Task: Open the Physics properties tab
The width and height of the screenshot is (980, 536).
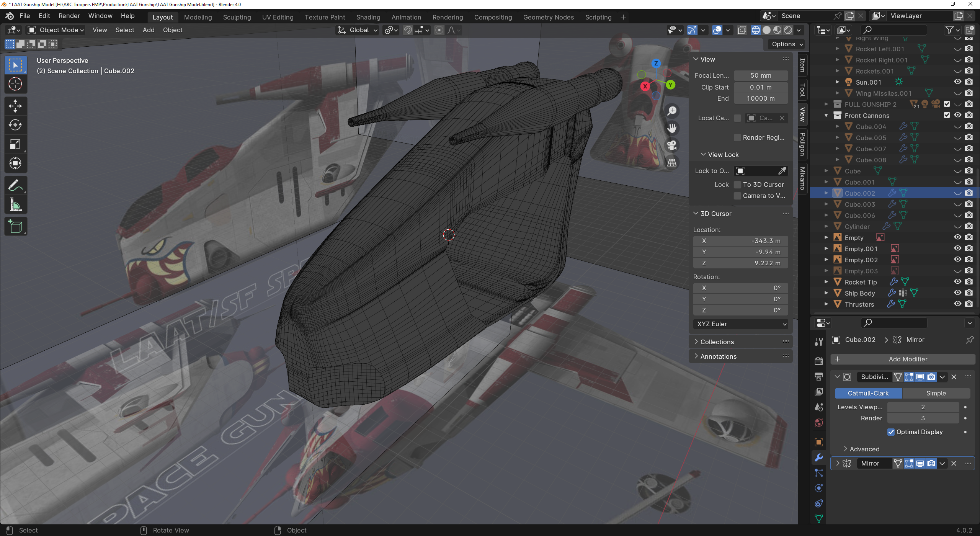Action: pyautogui.click(x=819, y=488)
